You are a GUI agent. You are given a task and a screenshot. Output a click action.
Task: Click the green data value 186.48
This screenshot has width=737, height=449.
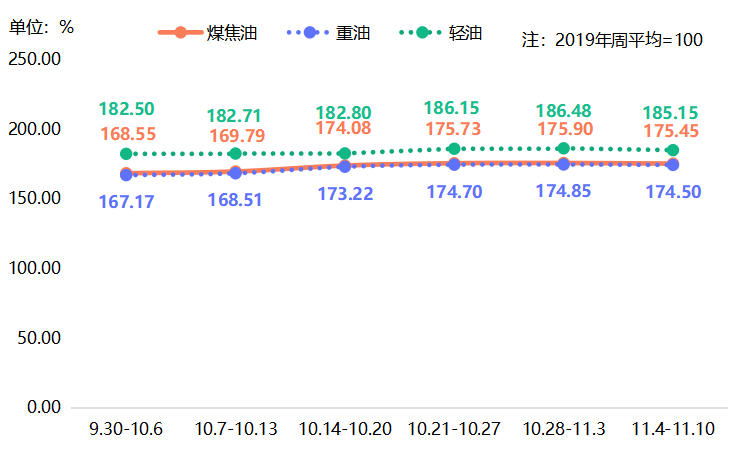coord(564,111)
